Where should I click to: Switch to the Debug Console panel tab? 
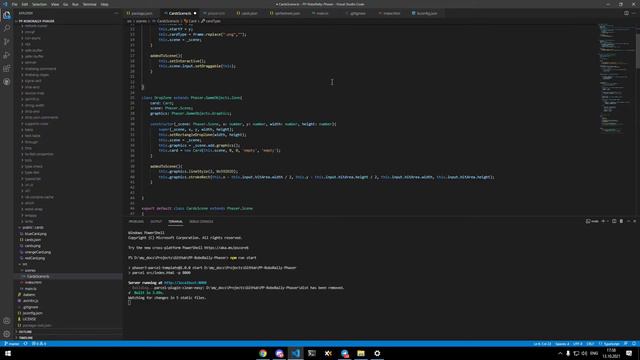point(201,222)
